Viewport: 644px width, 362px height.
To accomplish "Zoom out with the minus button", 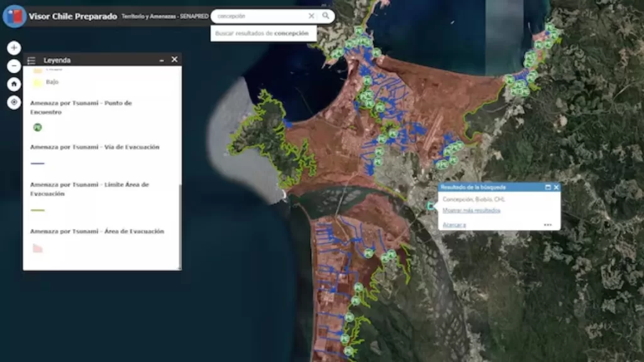I will [x=14, y=66].
